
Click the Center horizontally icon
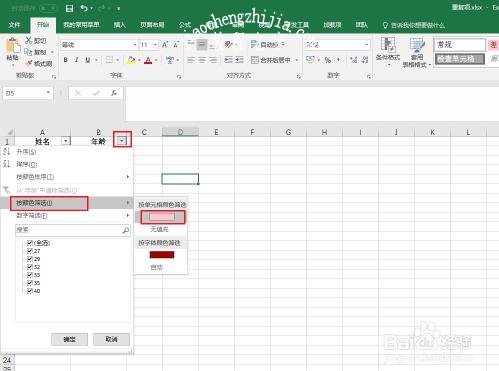coord(202,60)
